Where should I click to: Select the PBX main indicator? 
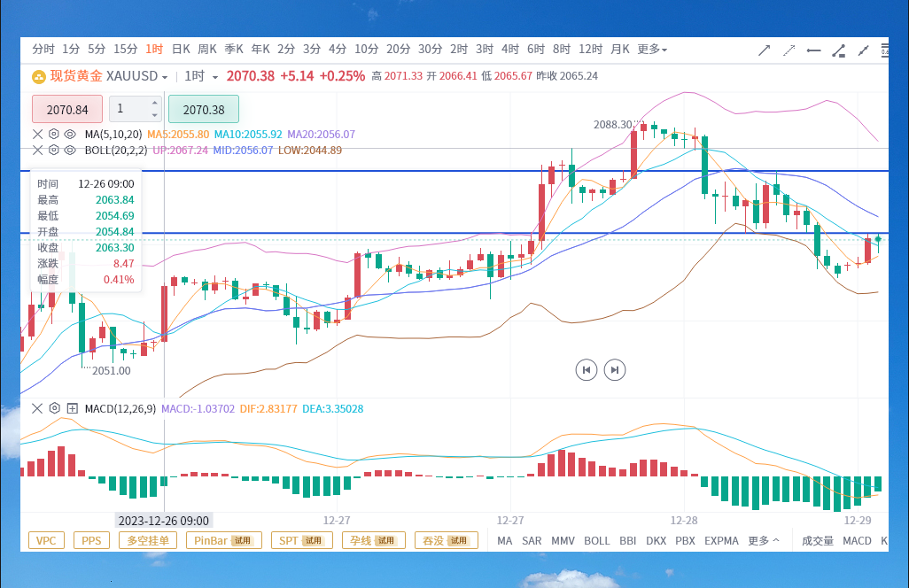click(685, 540)
